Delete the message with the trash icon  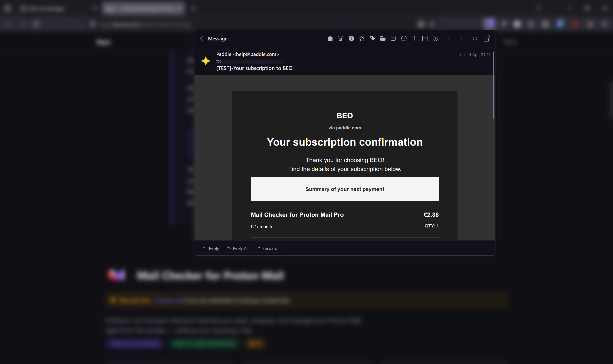[341, 39]
